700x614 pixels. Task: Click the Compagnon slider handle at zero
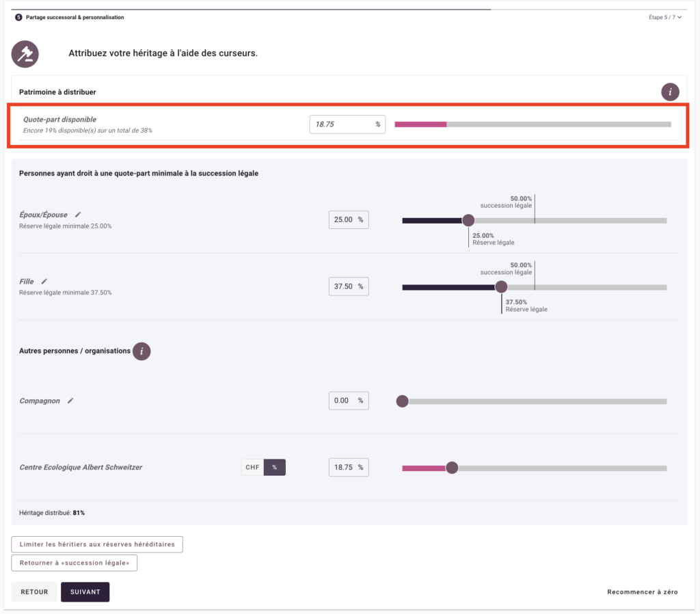(x=403, y=401)
